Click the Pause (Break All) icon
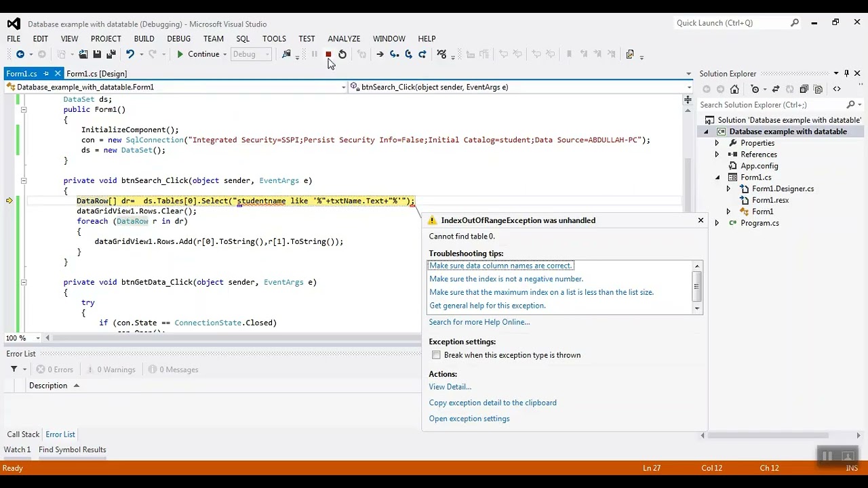The width and height of the screenshot is (868, 488). (x=314, y=54)
